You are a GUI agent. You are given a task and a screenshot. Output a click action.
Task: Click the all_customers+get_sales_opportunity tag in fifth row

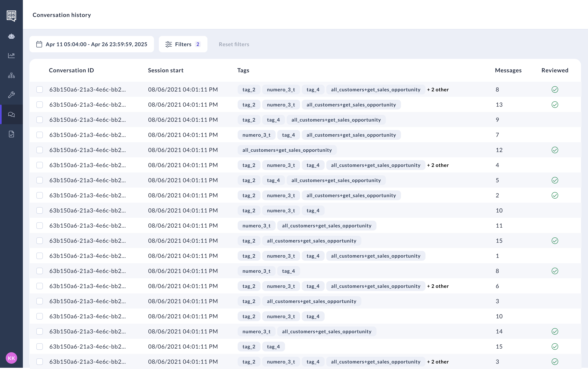coord(287,150)
